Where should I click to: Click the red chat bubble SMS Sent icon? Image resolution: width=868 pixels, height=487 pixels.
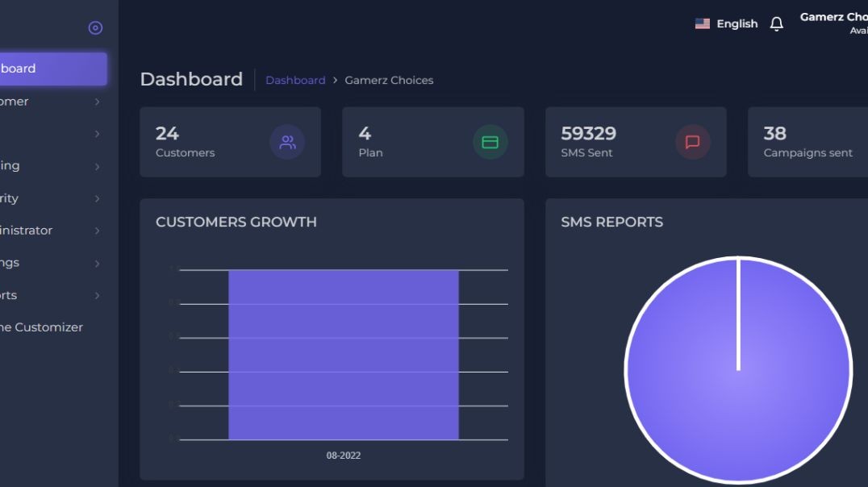click(x=692, y=143)
